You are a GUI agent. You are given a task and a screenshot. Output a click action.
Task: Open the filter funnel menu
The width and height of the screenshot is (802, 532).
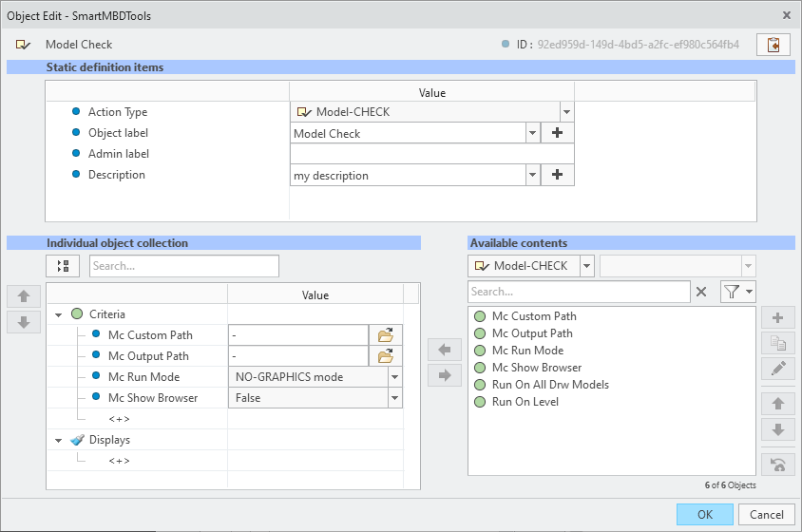tap(738, 292)
